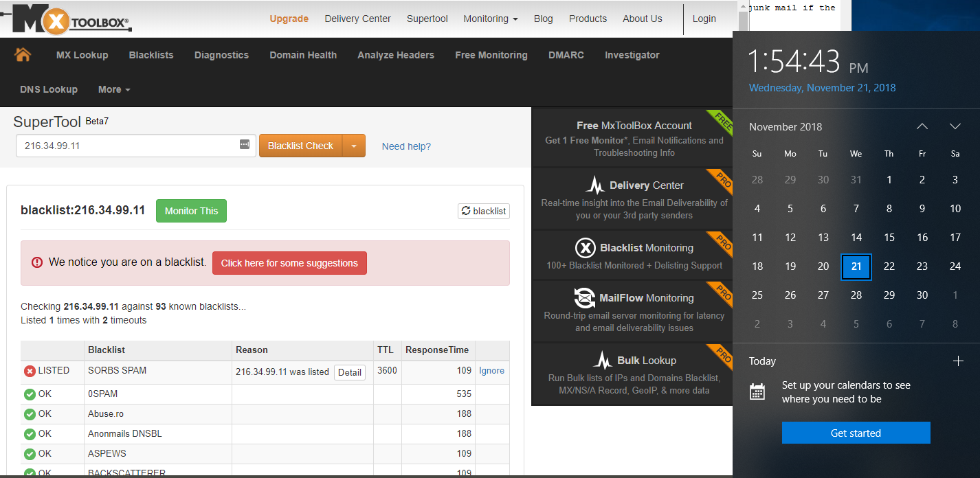Go to the orange home icon
The width and height of the screenshot is (980, 478).
[x=23, y=54]
